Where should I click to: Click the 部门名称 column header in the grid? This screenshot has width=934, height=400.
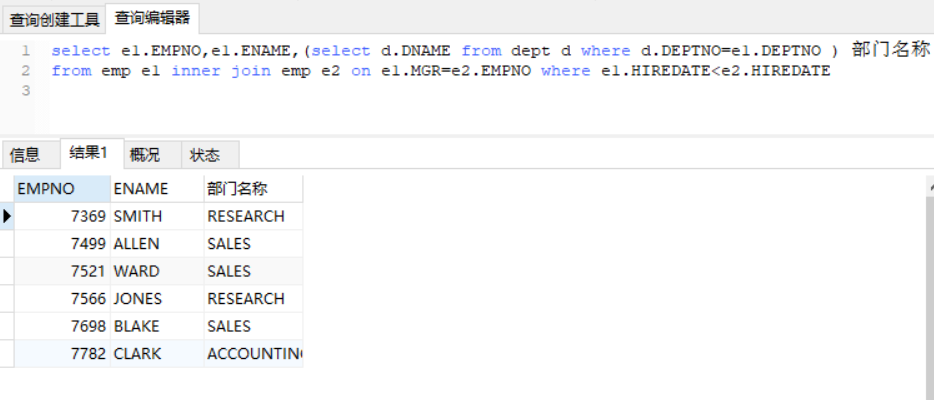point(238,188)
